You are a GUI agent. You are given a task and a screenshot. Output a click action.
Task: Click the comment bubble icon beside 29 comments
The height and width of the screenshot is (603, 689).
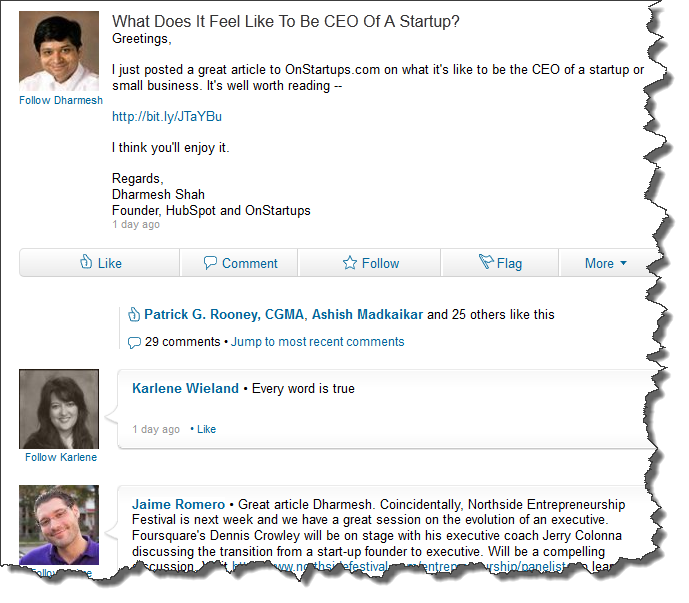click(134, 342)
